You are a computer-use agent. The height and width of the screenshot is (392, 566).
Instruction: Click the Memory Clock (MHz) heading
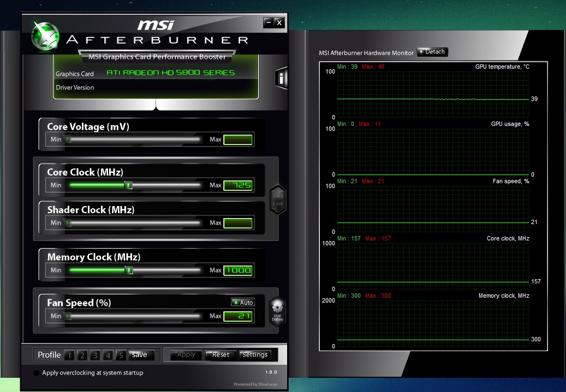click(x=94, y=257)
